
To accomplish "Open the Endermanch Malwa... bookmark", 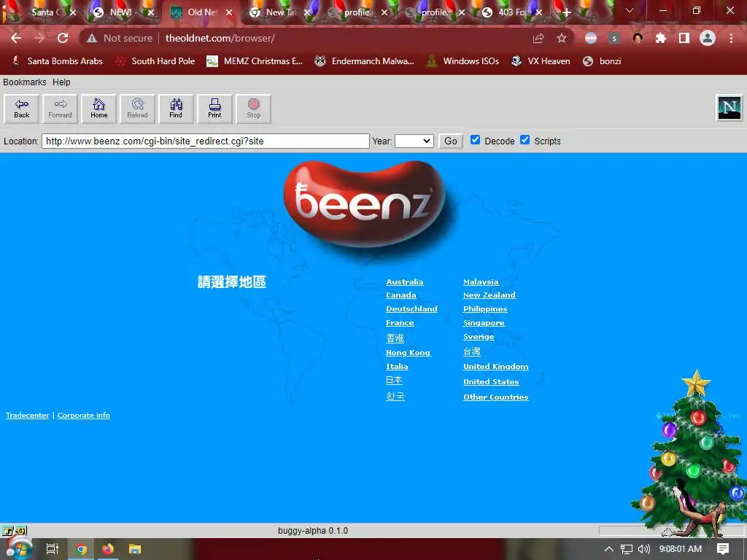I will pyautogui.click(x=365, y=61).
